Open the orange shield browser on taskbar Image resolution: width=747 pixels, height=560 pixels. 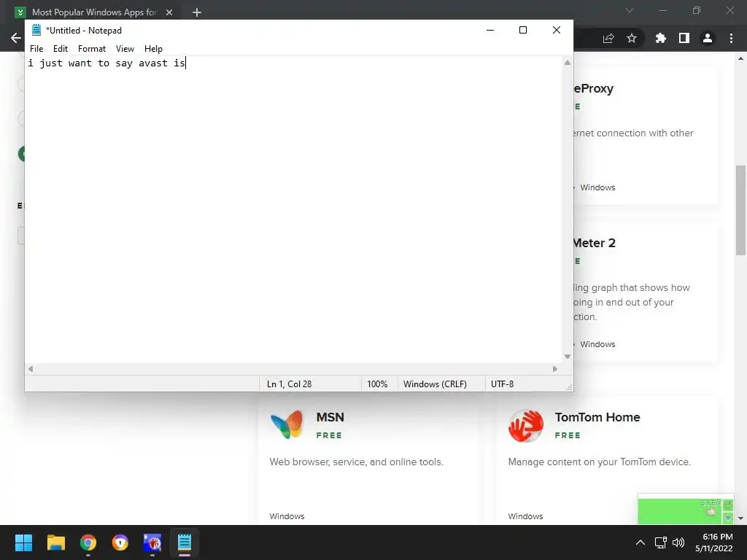pos(120,542)
